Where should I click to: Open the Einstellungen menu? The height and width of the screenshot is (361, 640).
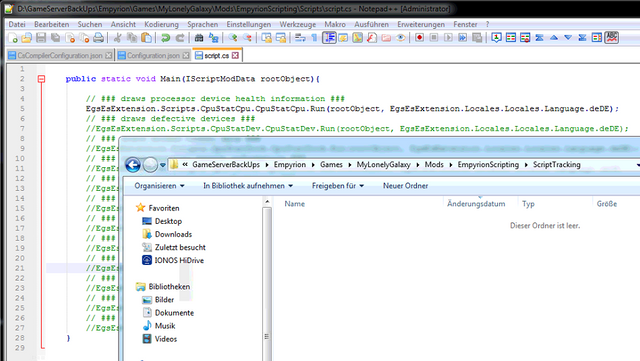pyautogui.click(x=249, y=25)
